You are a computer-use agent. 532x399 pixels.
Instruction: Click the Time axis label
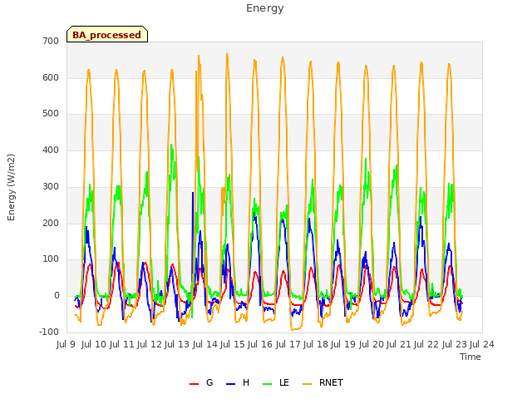[470, 357]
